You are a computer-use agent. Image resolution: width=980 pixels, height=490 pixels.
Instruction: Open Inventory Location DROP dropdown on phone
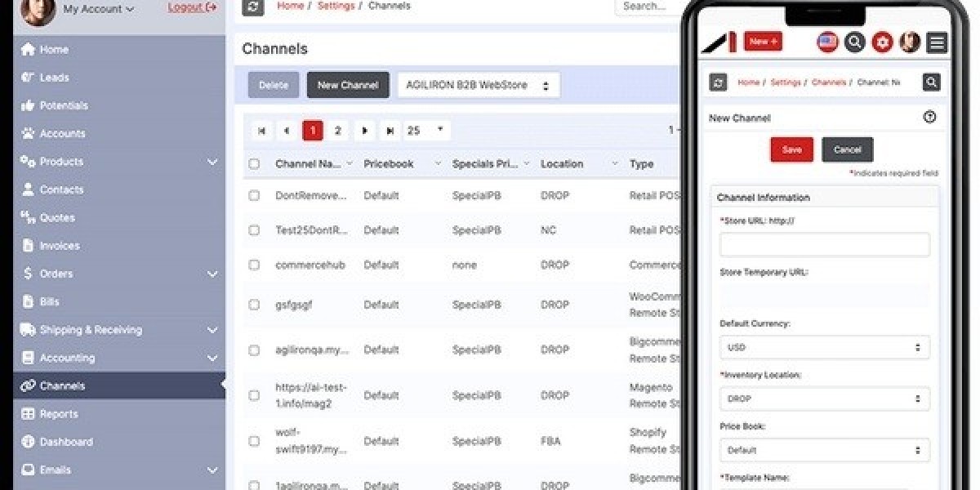(824, 399)
